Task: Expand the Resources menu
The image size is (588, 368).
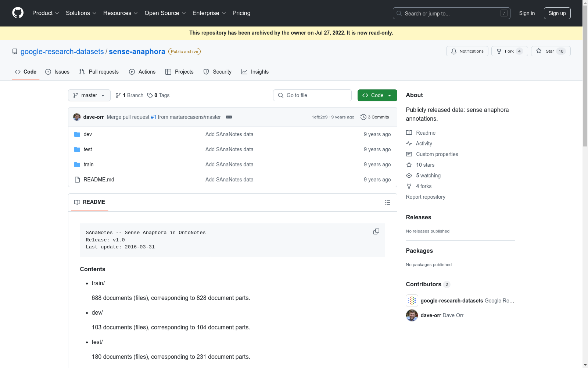Action: (x=121, y=13)
